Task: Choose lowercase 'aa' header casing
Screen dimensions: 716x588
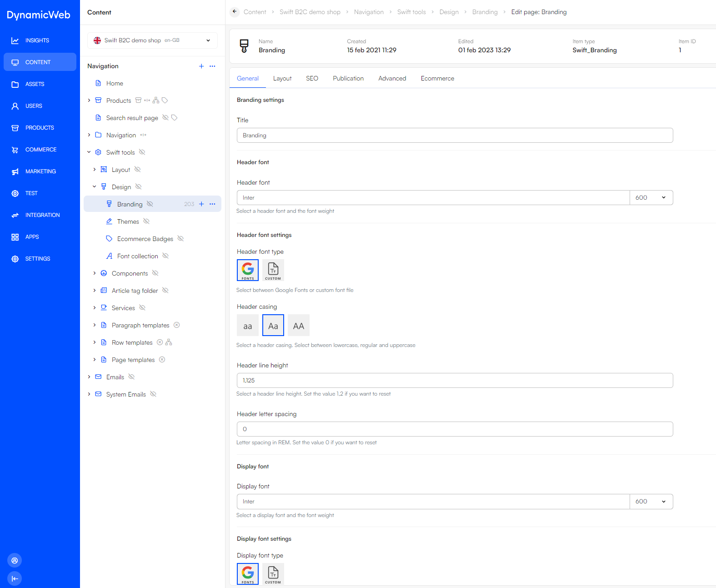Action: point(248,326)
